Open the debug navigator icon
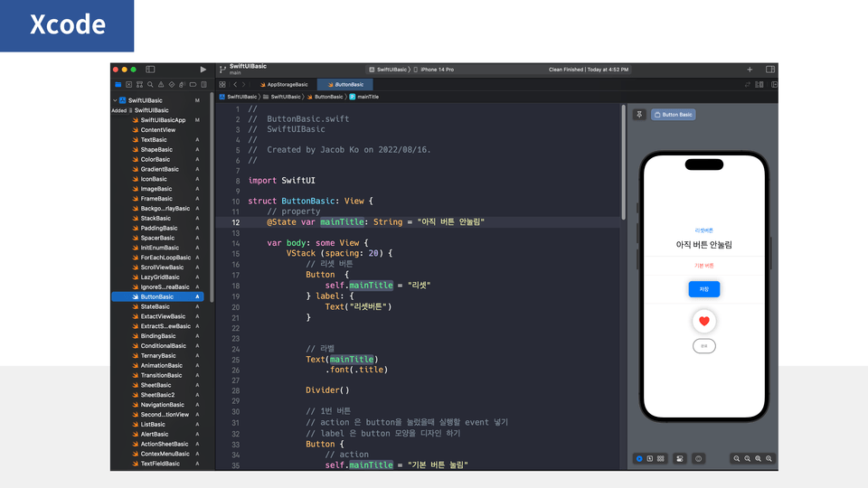 [x=182, y=85]
